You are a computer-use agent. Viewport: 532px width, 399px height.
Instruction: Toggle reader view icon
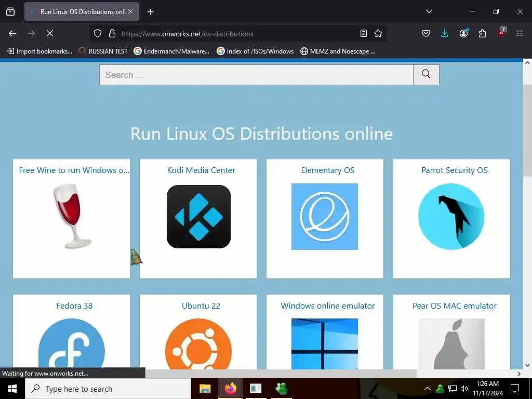[x=363, y=33]
